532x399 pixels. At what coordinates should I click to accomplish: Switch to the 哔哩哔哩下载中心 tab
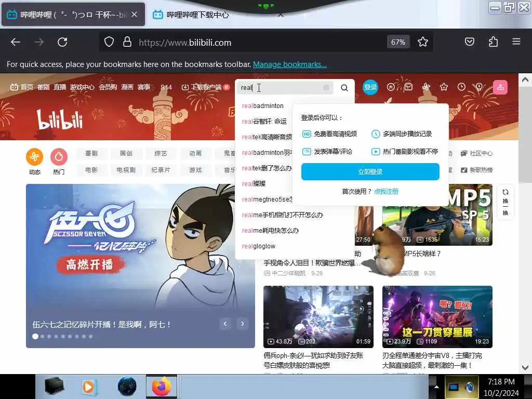(x=197, y=15)
